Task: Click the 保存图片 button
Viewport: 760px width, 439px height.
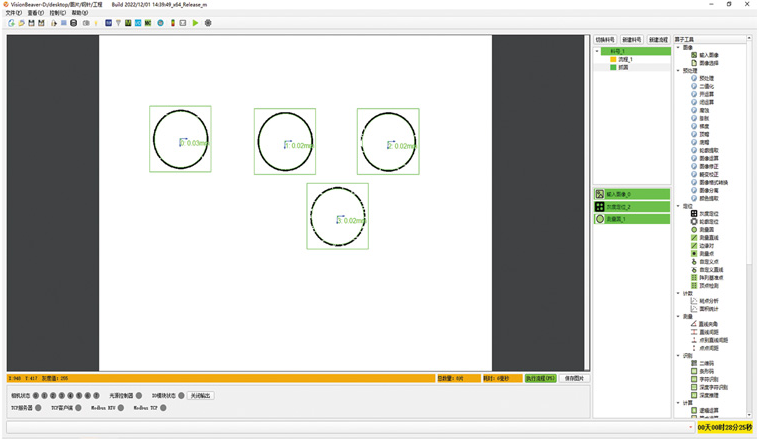Action: [x=574, y=379]
